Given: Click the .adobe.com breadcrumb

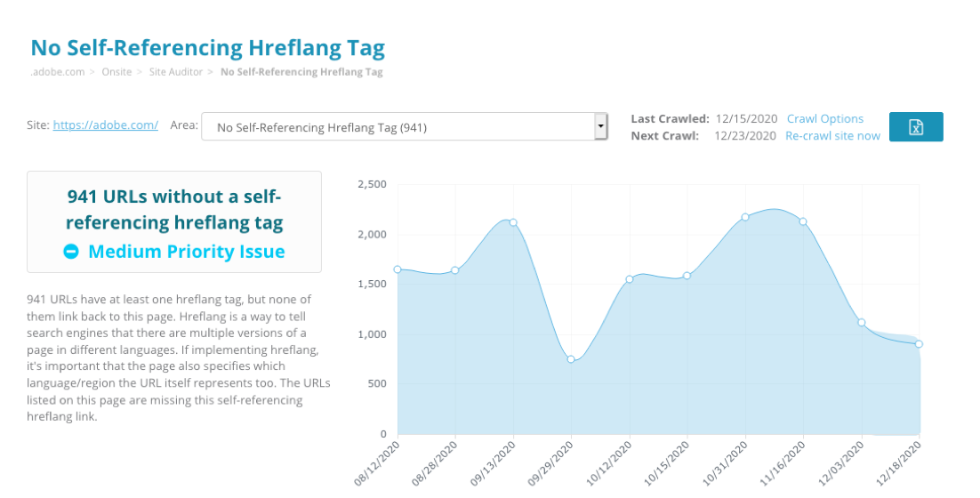Looking at the screenshot, I should (58, 72).
